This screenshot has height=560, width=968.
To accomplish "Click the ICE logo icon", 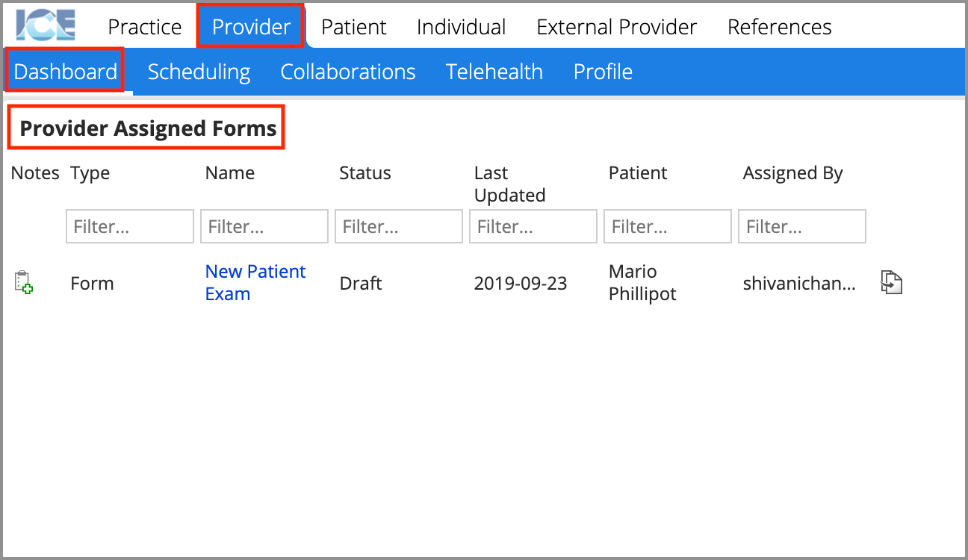I will (x=46, y=25).
